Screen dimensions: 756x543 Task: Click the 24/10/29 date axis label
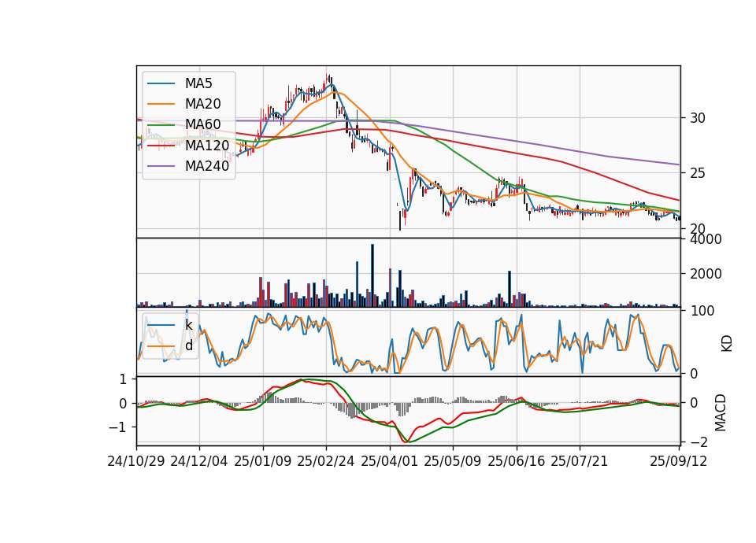click(x=136, y=461)
